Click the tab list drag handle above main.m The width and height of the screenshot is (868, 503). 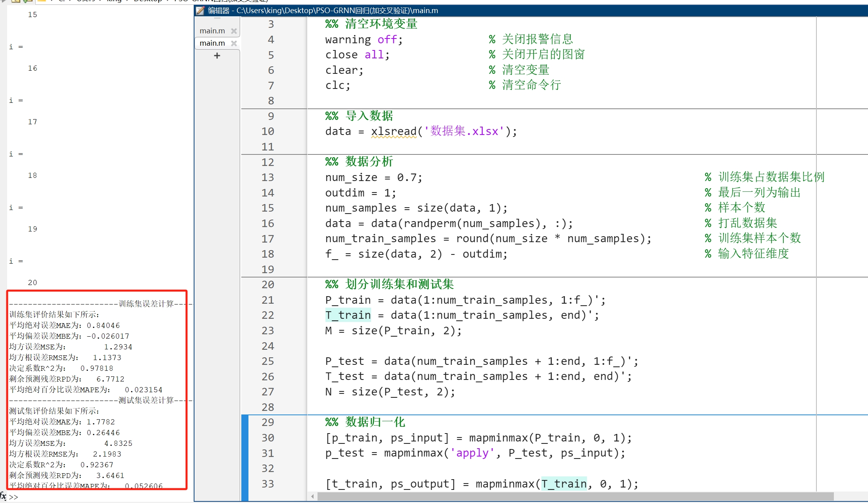click(x=217, y=18)
